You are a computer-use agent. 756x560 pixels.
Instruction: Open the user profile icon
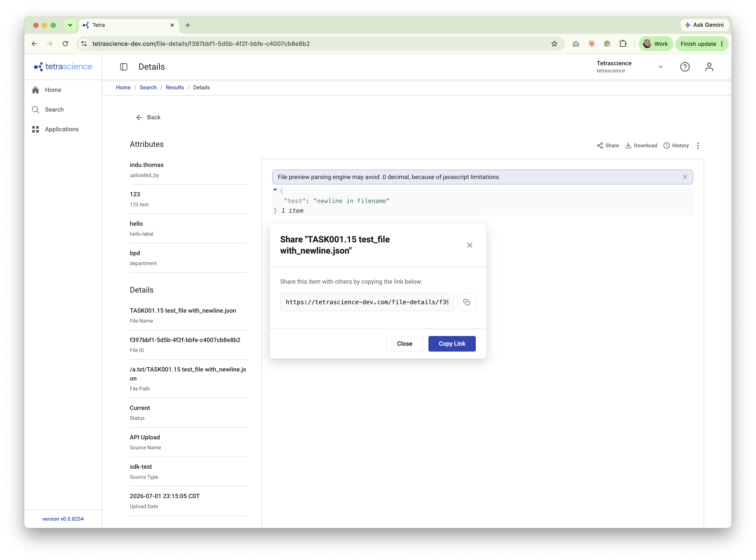point(709,67)
